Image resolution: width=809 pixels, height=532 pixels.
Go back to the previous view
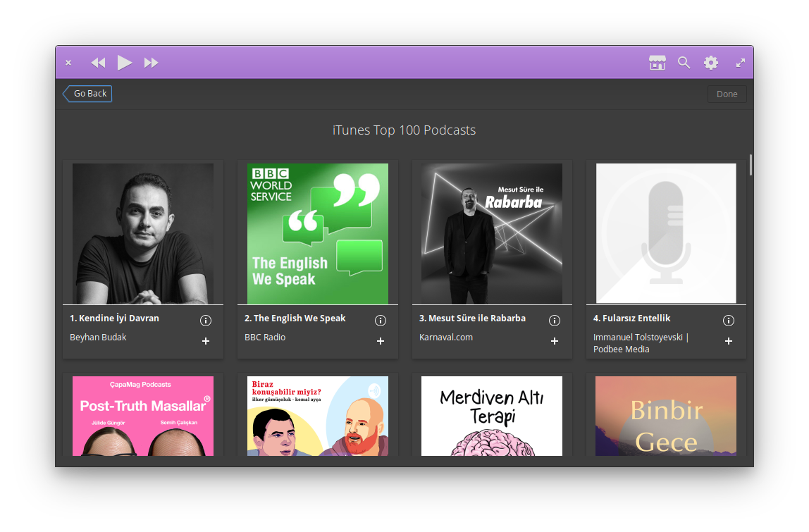click(87, 94)
